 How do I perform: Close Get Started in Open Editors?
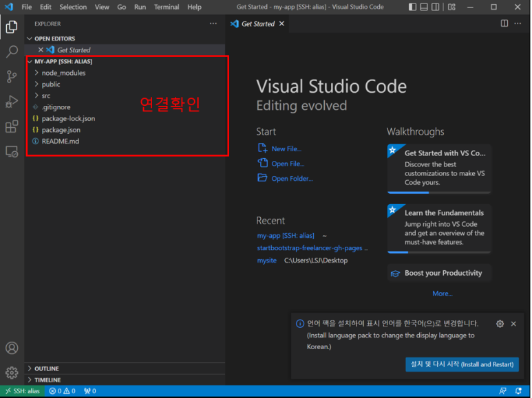click(x=41, y=49)
